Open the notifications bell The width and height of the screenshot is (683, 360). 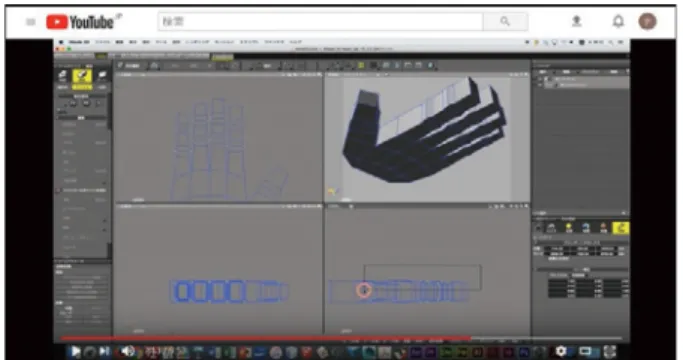tap(618, 21)
